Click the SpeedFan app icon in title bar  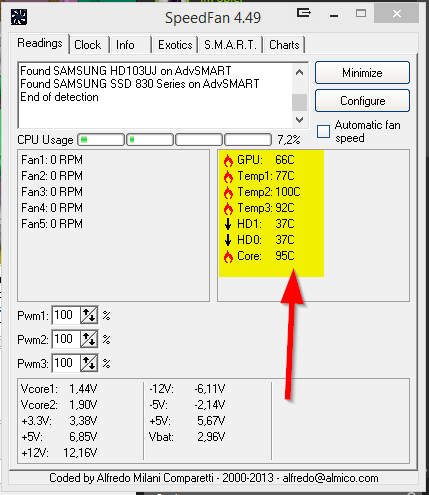[x=19, y=17]
